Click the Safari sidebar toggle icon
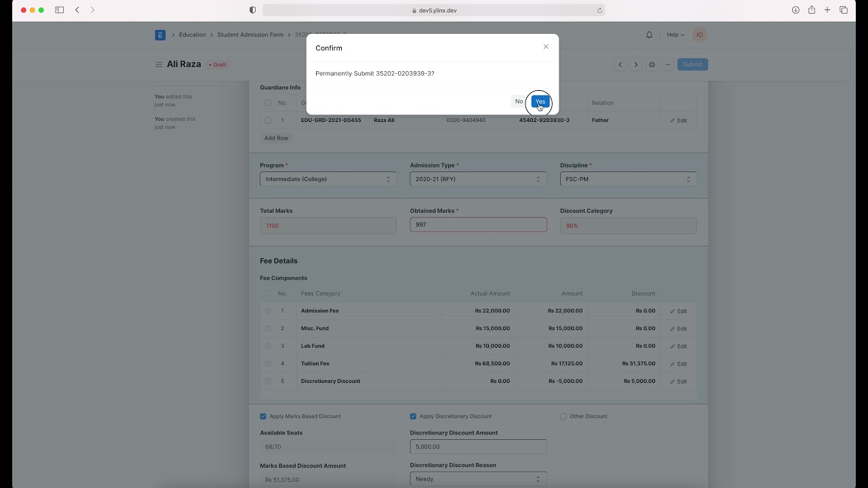The image size is (868, 488). pos(60,10)
